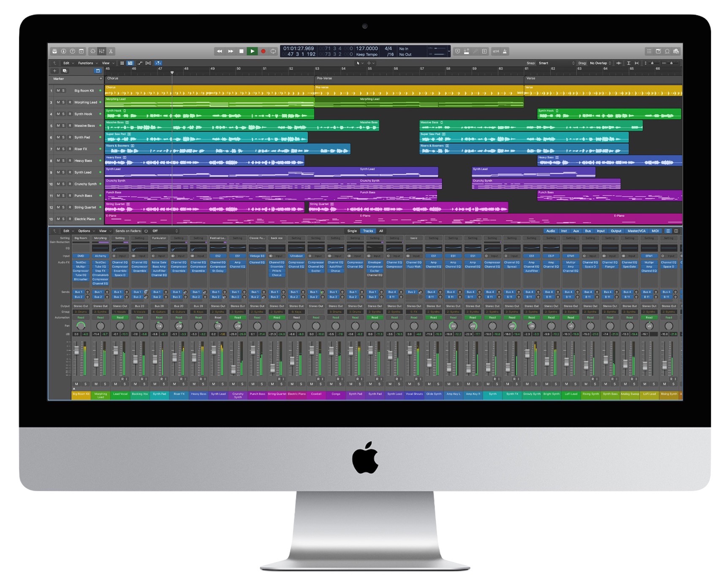Open the Snap mode dropdown

pos(556,63)
